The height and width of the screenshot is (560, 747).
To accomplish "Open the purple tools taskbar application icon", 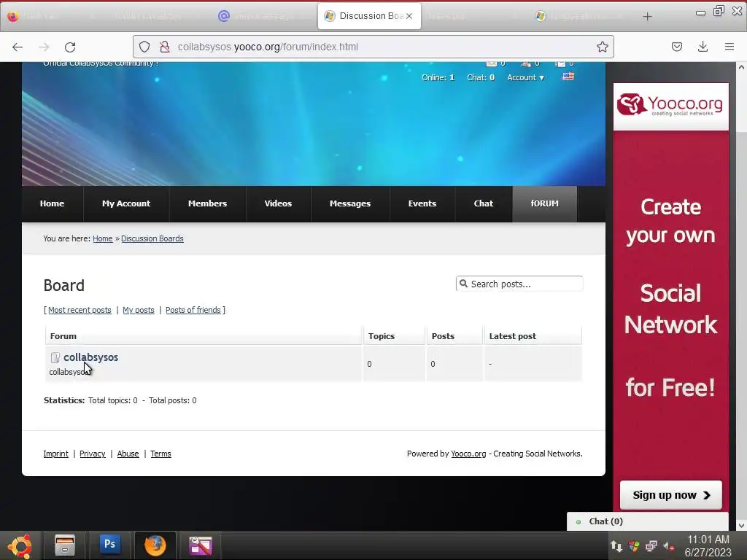I will [200, 545].
